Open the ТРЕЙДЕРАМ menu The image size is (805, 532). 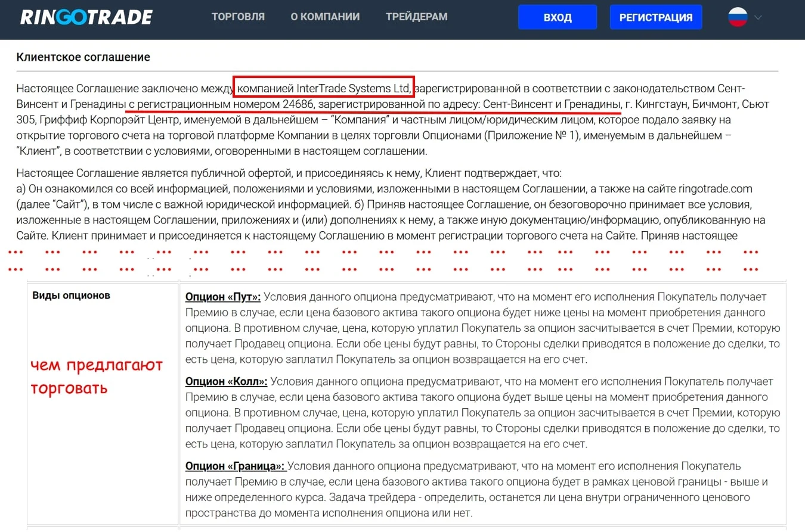[x=416, y=17]
